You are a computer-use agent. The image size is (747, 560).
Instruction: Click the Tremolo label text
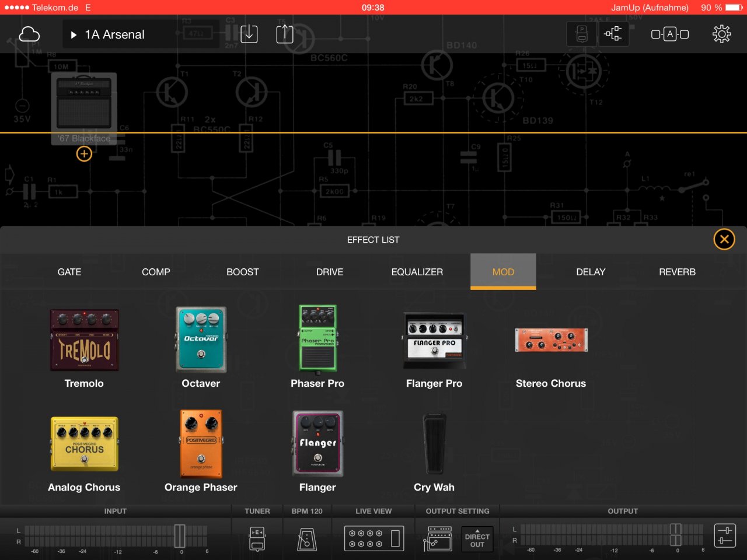point(84,383)
